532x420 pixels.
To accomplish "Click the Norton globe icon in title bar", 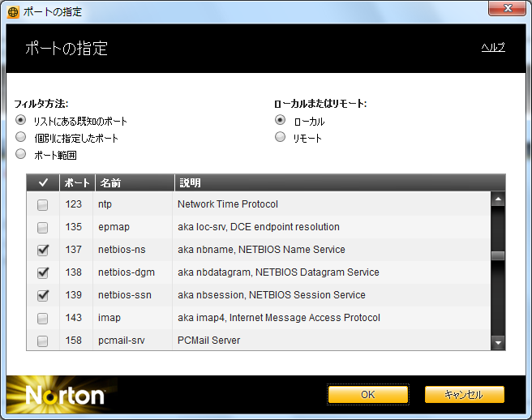I will point(13,12).
